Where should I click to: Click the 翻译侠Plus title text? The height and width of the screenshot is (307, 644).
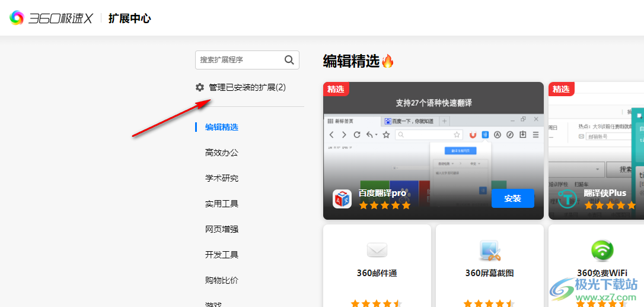coord(605,193)
